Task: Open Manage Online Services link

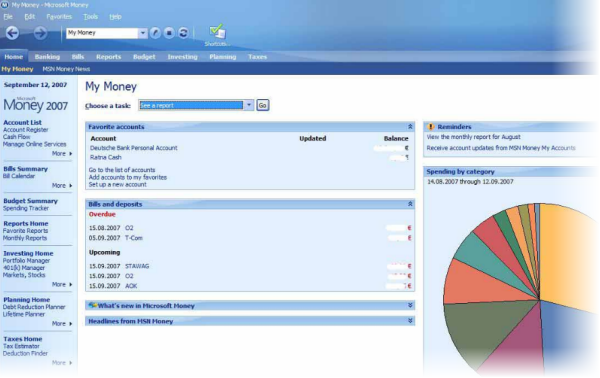Action: pyautogui.click(x=34, y=144)
